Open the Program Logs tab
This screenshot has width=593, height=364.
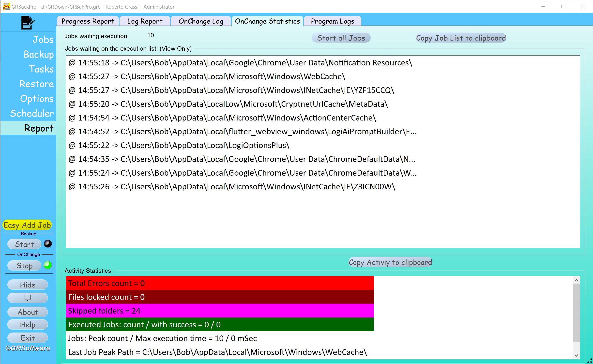[x=332, y=21]
